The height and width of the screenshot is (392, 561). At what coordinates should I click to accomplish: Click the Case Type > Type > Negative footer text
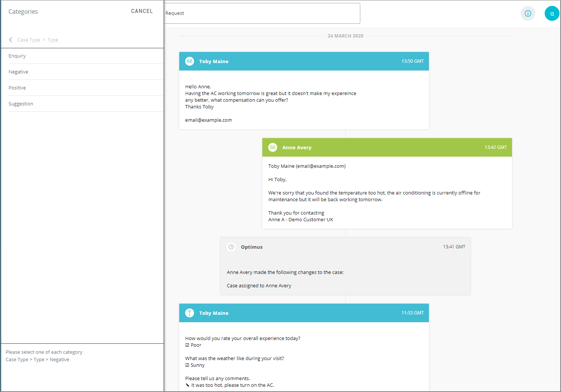coord(37,359)
